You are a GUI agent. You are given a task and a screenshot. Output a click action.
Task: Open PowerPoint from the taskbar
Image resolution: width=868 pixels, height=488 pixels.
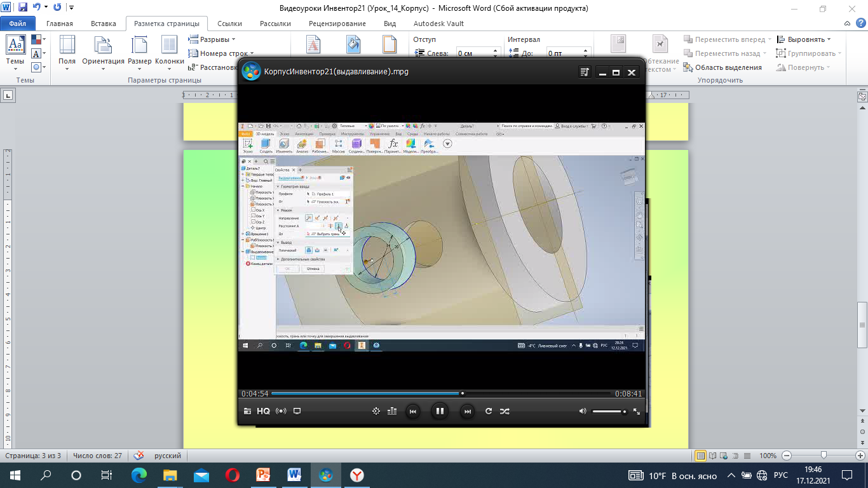pyautogui.click(x=263, y=475)
